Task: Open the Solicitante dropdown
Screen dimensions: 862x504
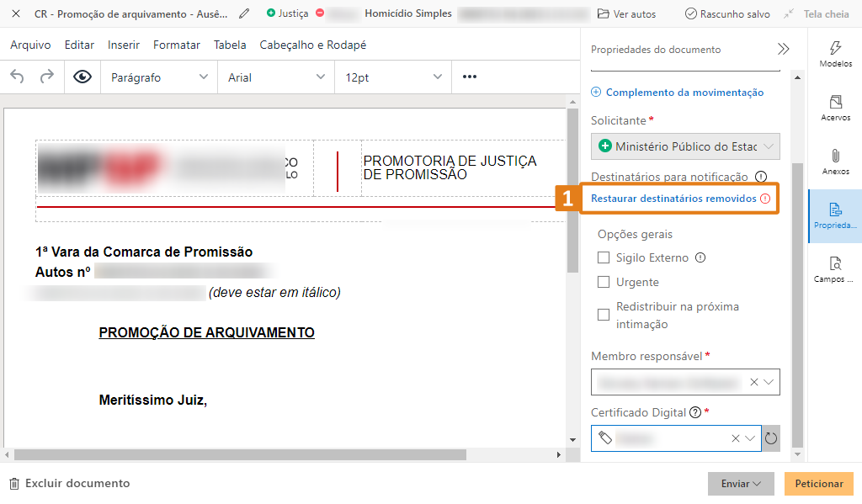Action: (684, 146)
